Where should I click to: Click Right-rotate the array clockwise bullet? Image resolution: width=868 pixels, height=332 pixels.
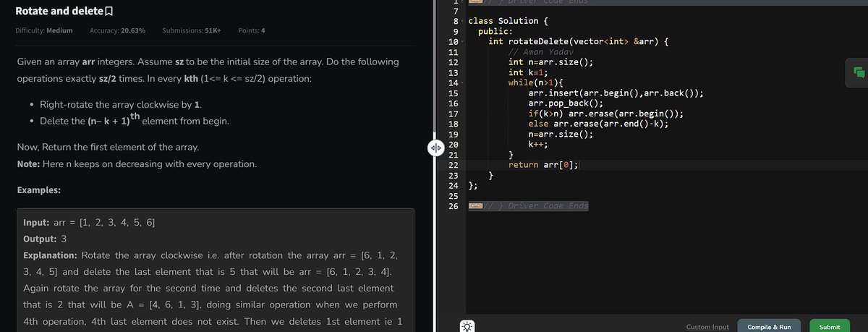pyautogui.click(x=120, y=106)
